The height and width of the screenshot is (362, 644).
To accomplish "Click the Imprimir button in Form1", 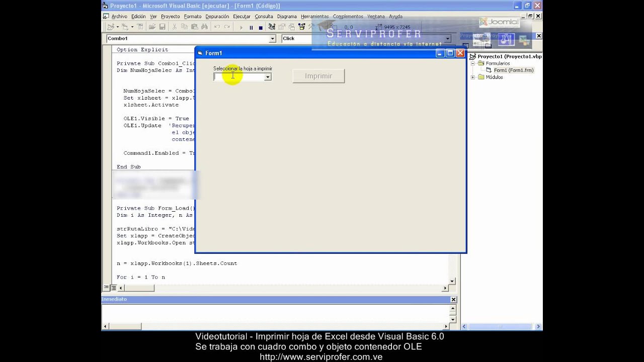I will pyautogui.click(x=318, y=76).
